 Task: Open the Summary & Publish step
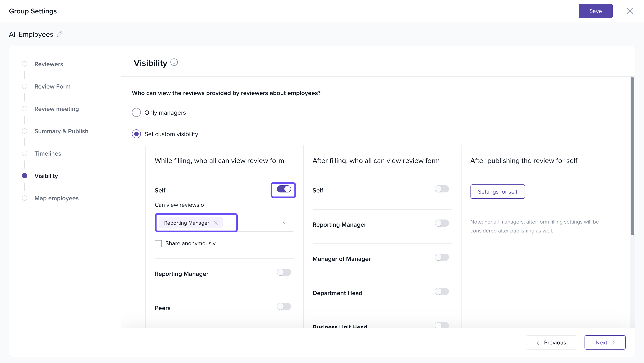click(x=61, y=131)
